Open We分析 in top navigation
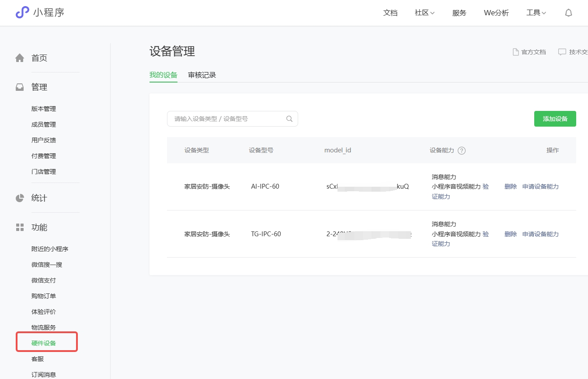Viewport: 588px width, 379px height. (496, 13)
